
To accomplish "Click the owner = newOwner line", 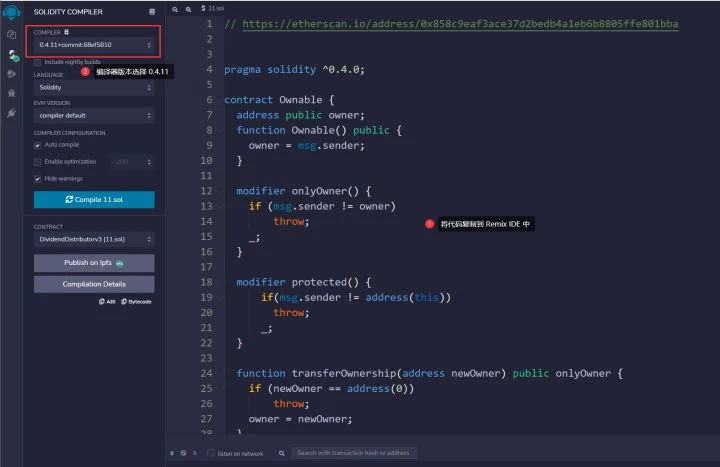I will [300, 419].
